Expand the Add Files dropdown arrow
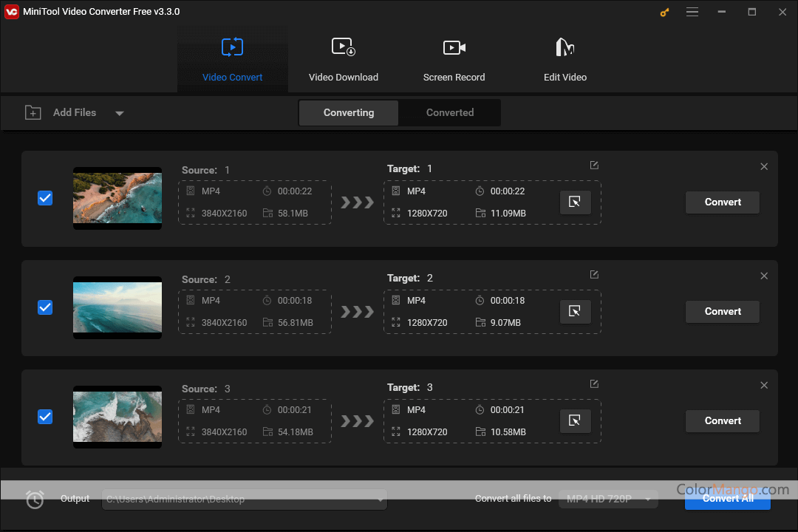 [x=120, y=114]
